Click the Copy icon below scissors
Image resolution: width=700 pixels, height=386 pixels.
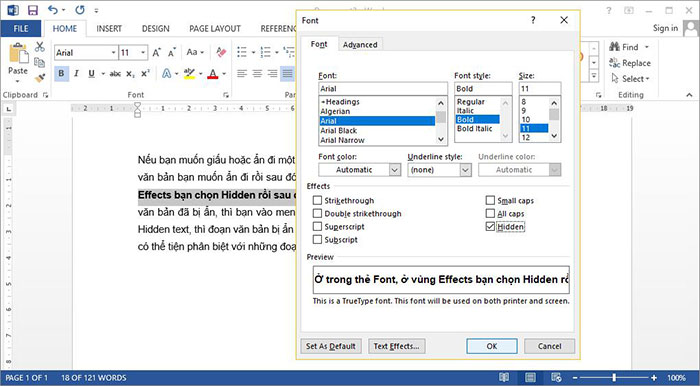[40, 62]
